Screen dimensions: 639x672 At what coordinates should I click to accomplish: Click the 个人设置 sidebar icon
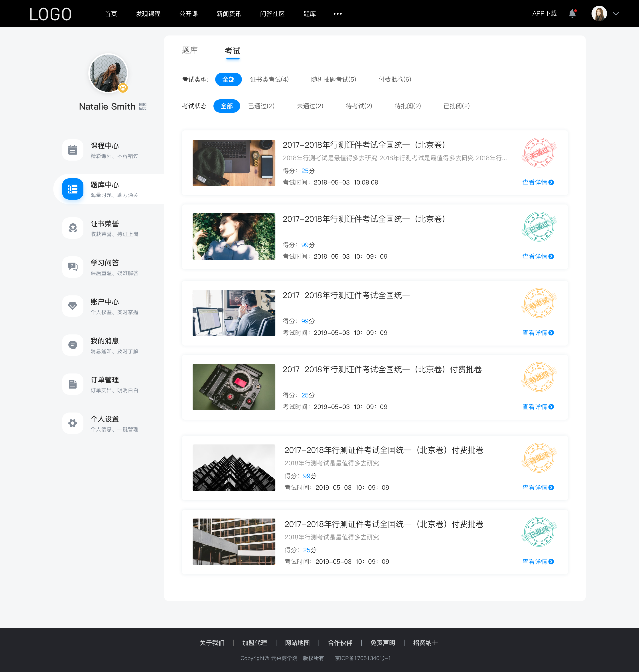[73, 422]
